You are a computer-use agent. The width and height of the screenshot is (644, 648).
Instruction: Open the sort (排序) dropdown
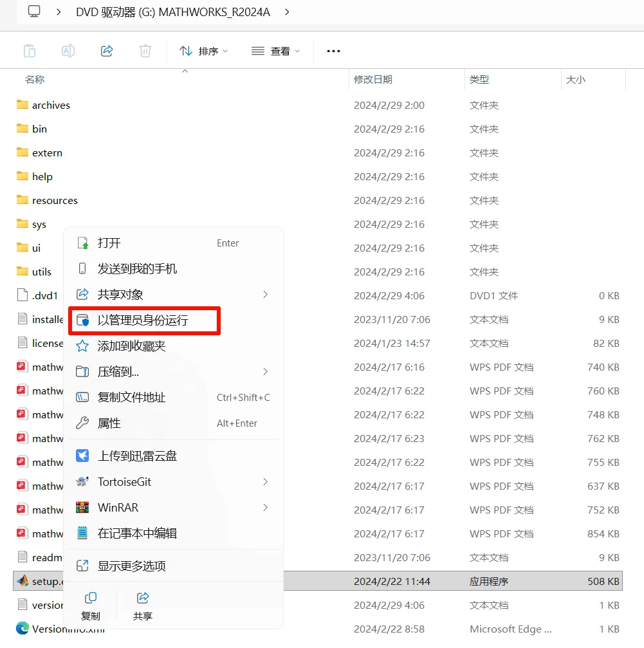coord(203,51)
